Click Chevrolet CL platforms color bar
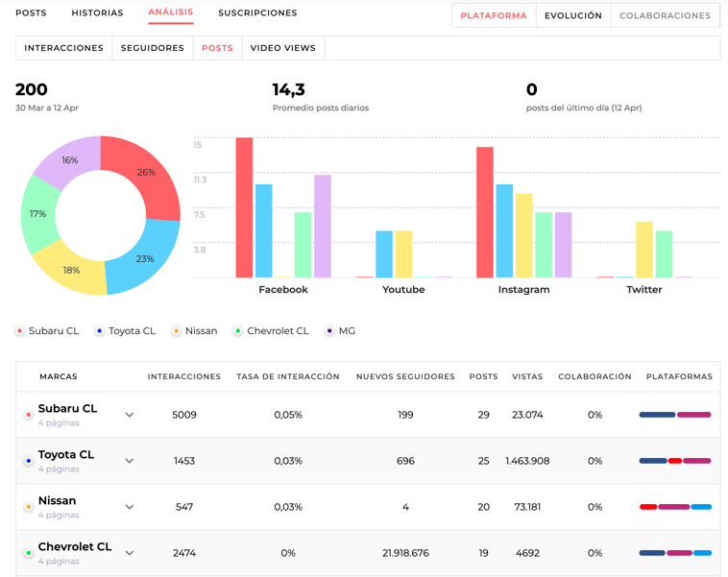This screenshot has height=577, width=728. click(675, 552)
